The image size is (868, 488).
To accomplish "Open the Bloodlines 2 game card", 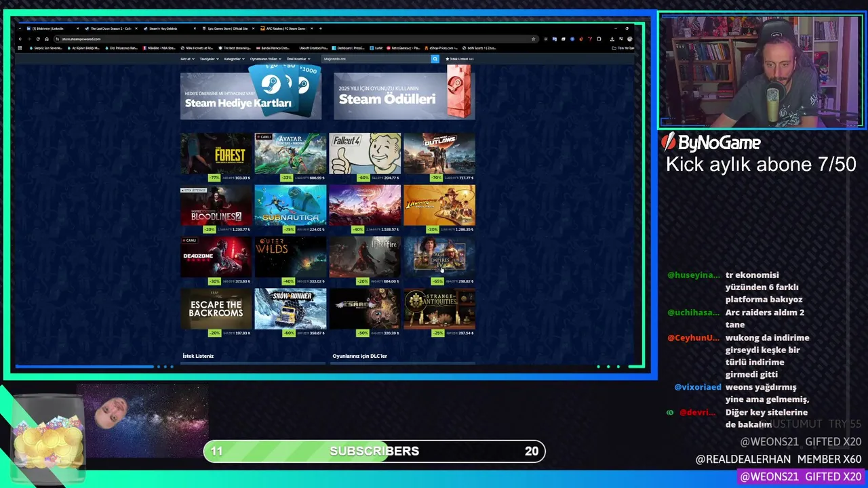I will tap(216, 209).
